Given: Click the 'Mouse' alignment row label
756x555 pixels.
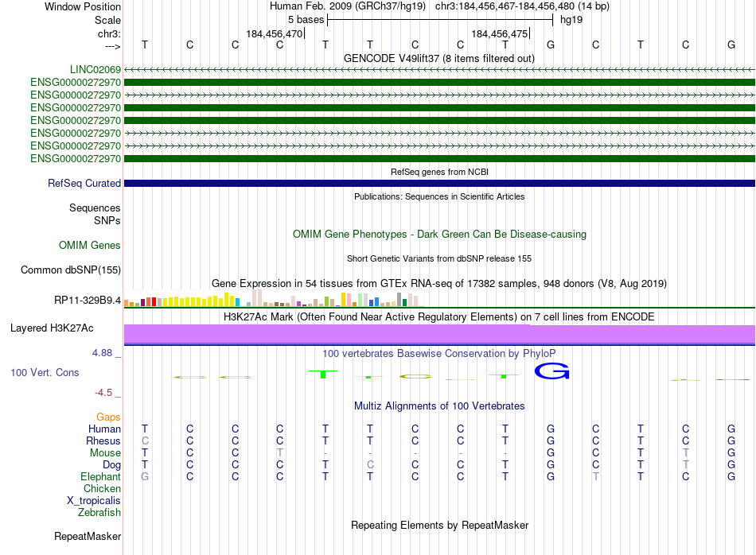Looking at the screenshot, I should pos(106,453).
